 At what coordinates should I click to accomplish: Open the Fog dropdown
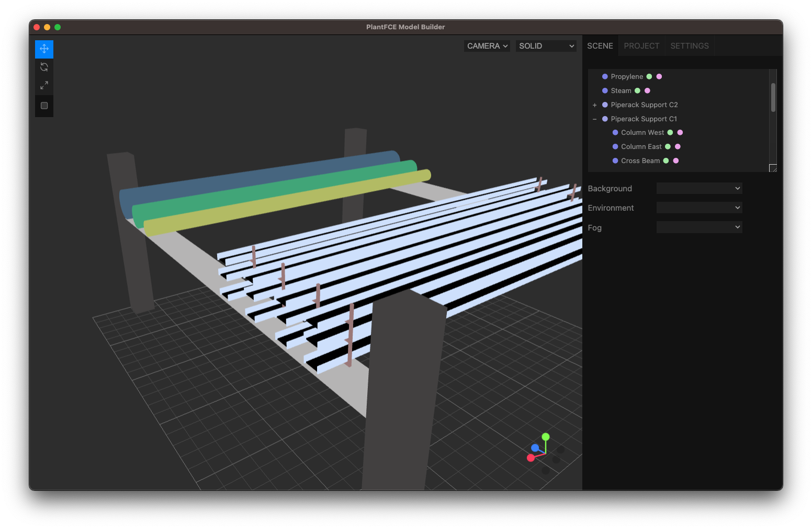(699, 227)
